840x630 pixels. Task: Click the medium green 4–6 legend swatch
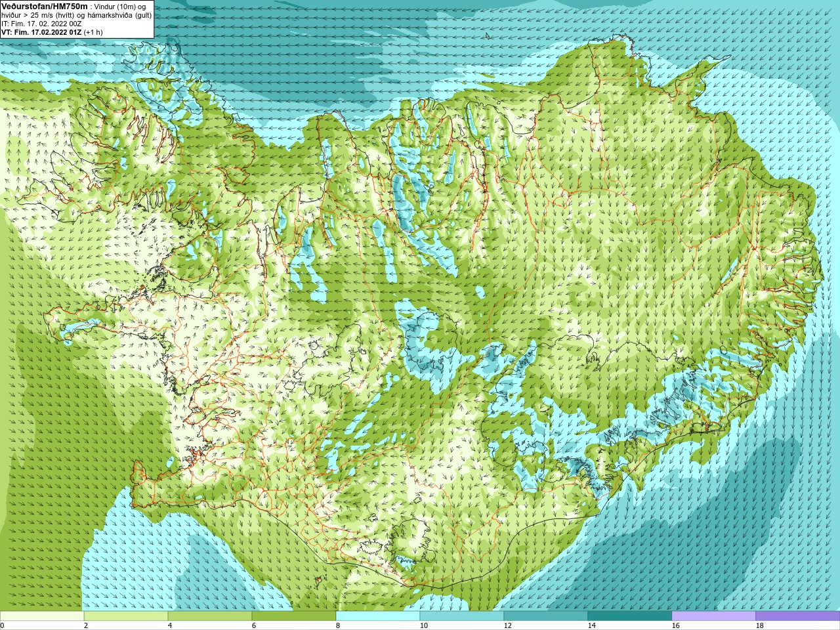click(210, 616)
